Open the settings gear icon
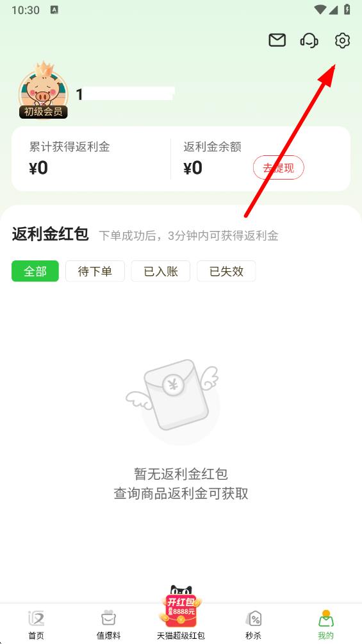 (x=342, y=40)
